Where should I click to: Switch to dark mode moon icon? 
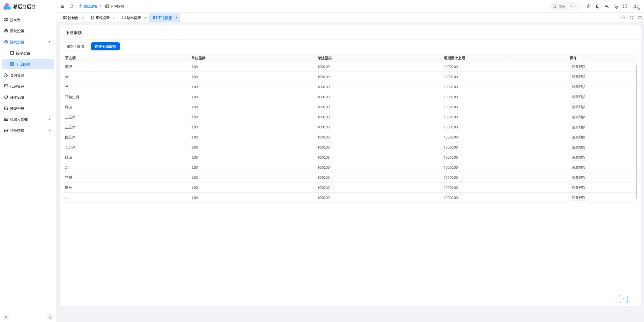pos(598,6)
